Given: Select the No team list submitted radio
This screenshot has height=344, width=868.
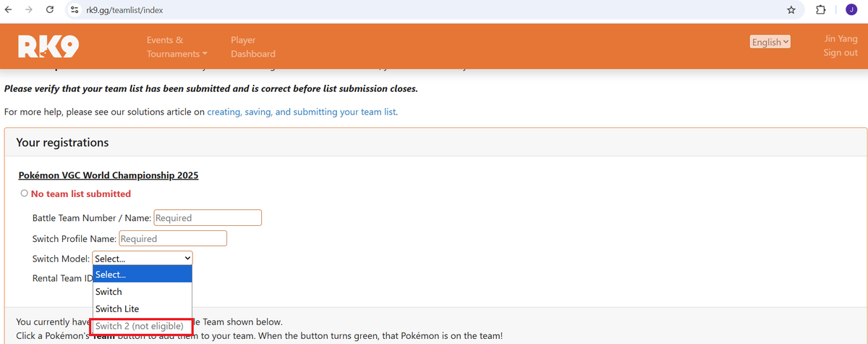Looking at the screenshot, I should click(x=25, y=193).
